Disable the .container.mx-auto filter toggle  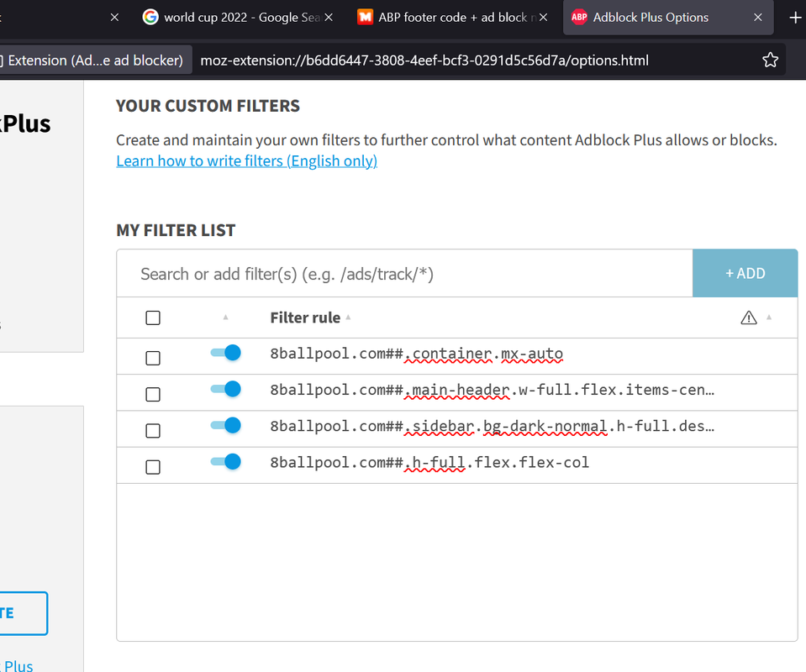226,354
